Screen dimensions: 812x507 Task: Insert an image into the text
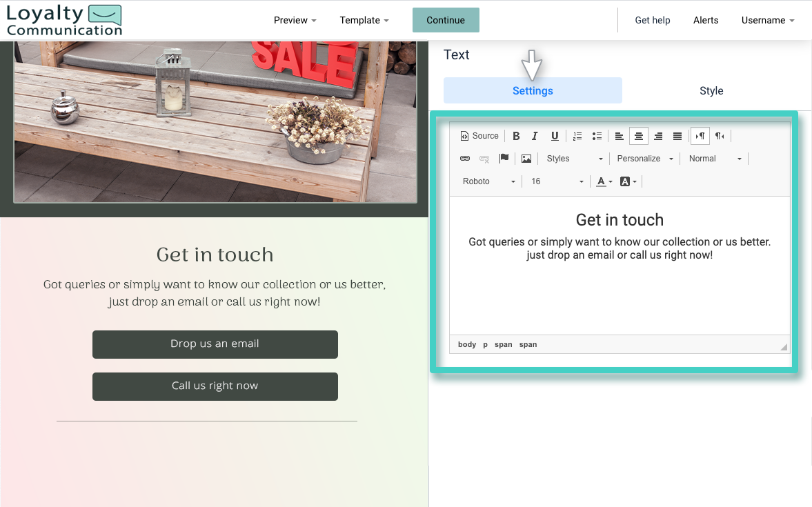tap(526, 159)
